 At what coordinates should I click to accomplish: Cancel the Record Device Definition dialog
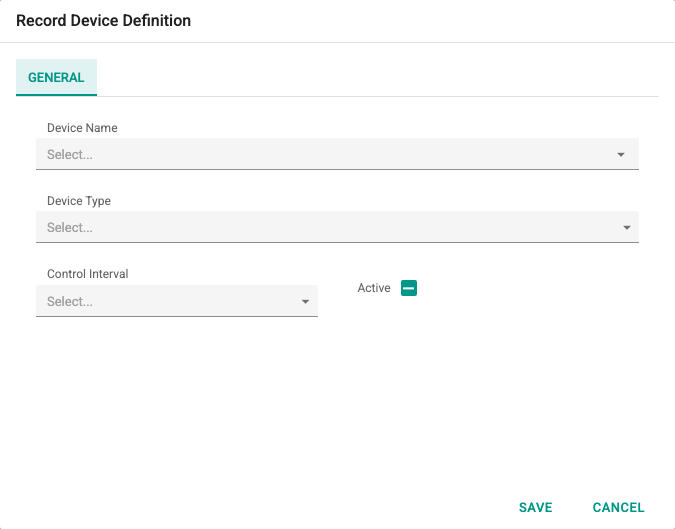click(x=618, y=507)
